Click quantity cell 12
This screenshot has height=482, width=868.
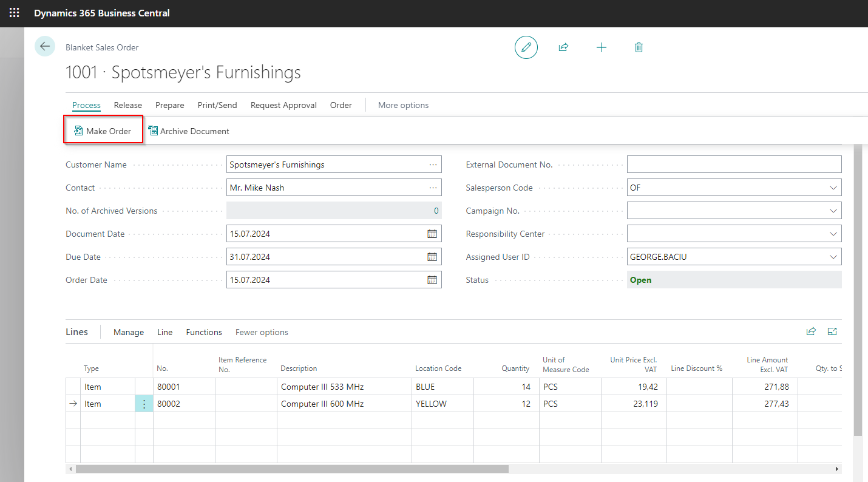(x=506, y=404)
